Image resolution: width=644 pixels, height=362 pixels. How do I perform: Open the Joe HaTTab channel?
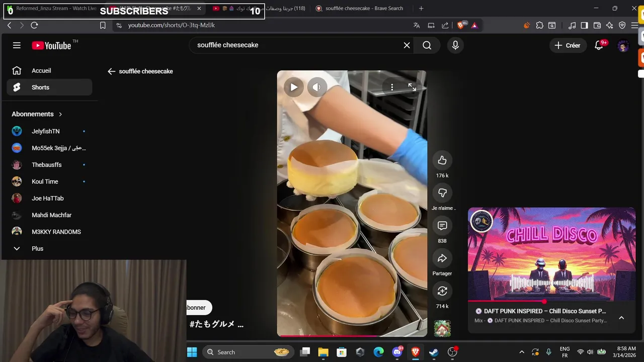49,198
